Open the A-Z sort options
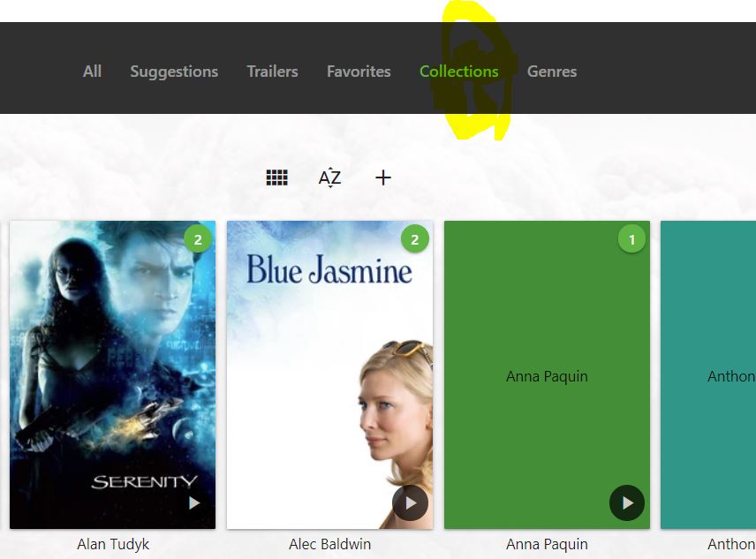Image resolution: width=756 pixels, height=559 pixels. pyautogui.click(x=329, y=178)
